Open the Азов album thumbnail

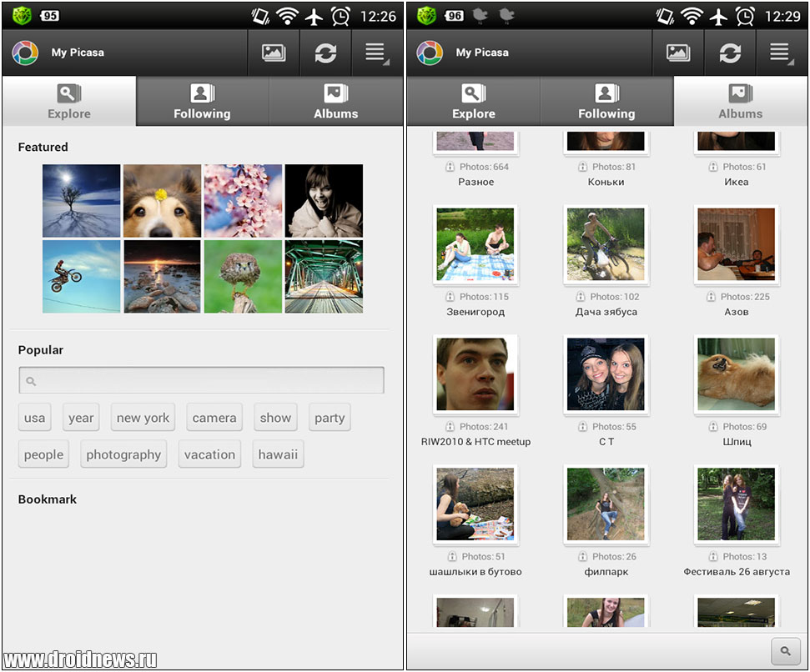(736, 244)
